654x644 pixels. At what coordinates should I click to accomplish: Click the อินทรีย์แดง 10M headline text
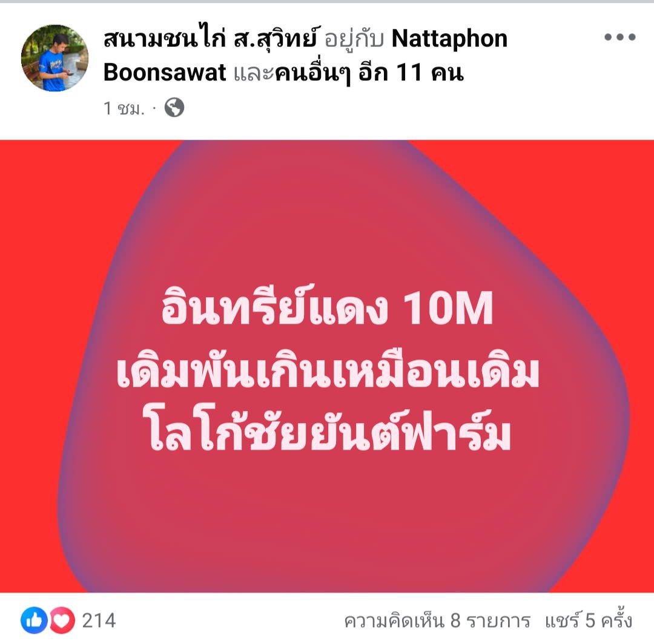(x=328, y=306)
